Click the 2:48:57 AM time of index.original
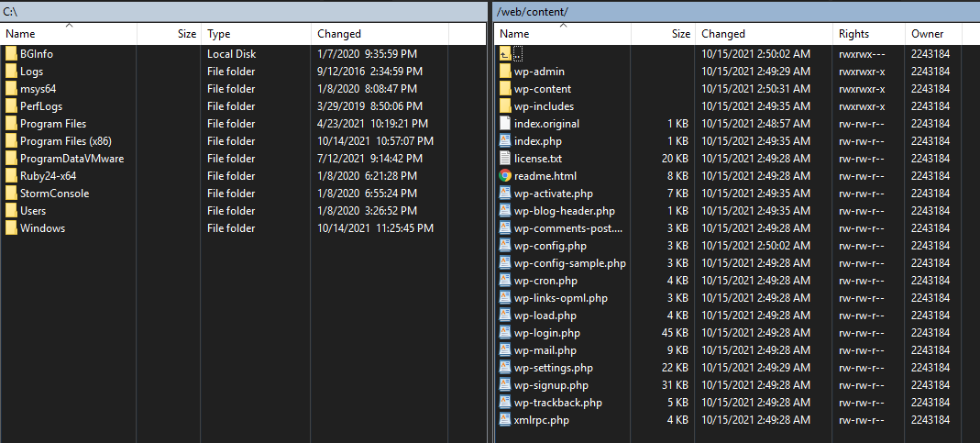 click(x=784, y=123)
